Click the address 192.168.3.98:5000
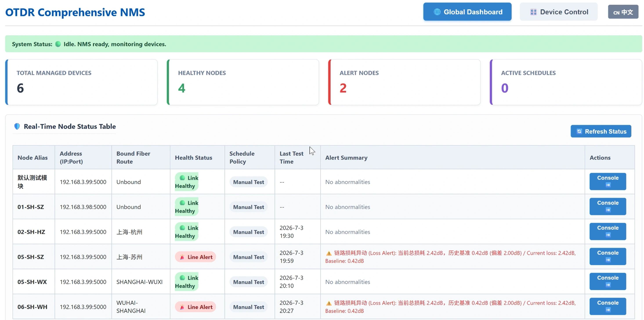 [x=83, y=207]
